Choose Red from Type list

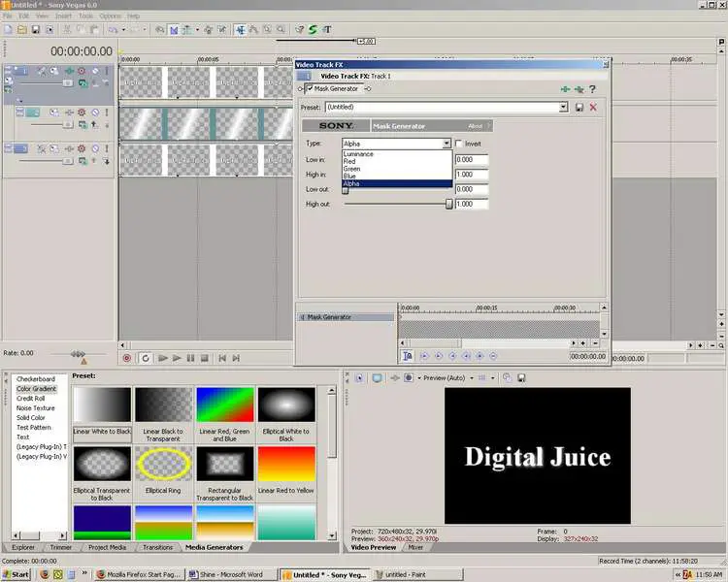397,161
